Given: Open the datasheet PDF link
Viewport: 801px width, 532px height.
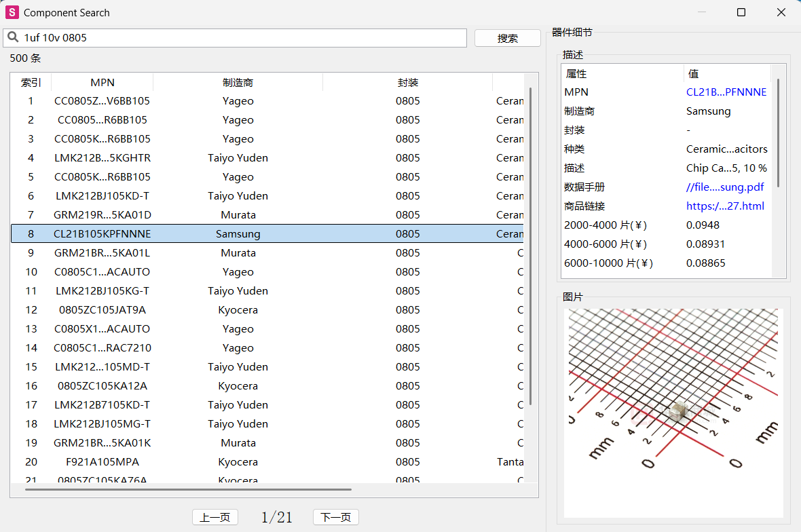Looking at the screenshot, I should (x=724, y=187).
